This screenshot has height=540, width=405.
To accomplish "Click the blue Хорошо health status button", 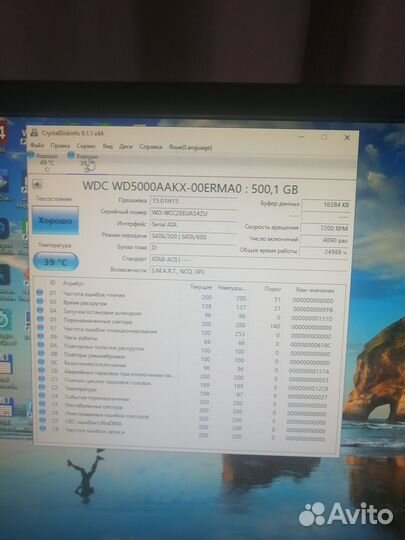I will click(x=55, y=220).
